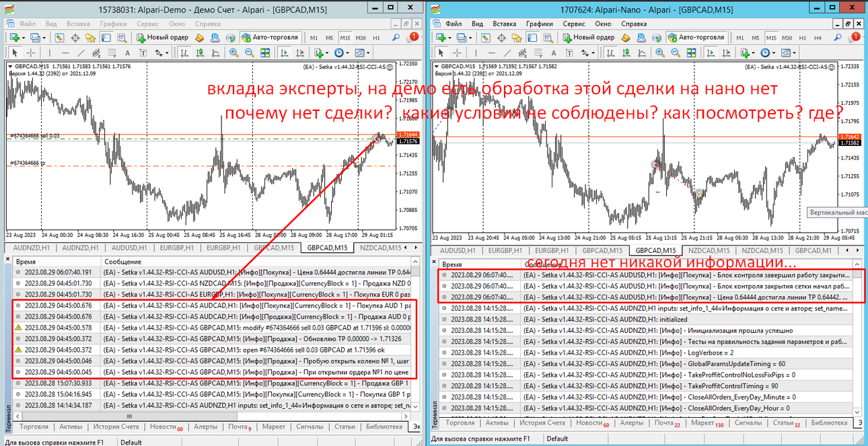Select equidistant channel tool in Alpari-Nano

click(523, 52)
